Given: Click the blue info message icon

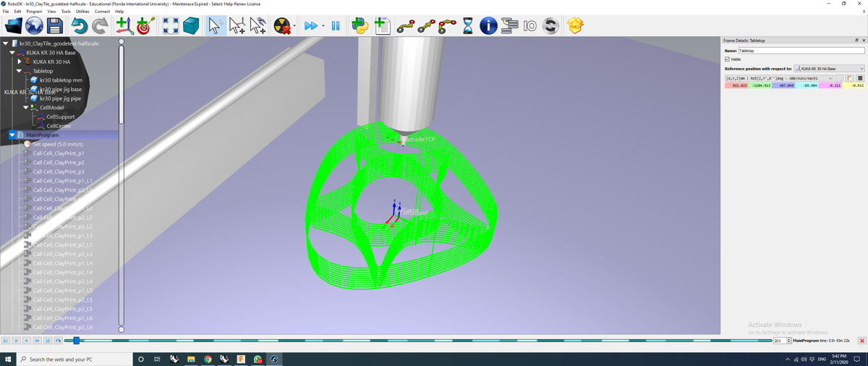Looking at the screenshot, I should pyautogui.click(x=488, y=26).
